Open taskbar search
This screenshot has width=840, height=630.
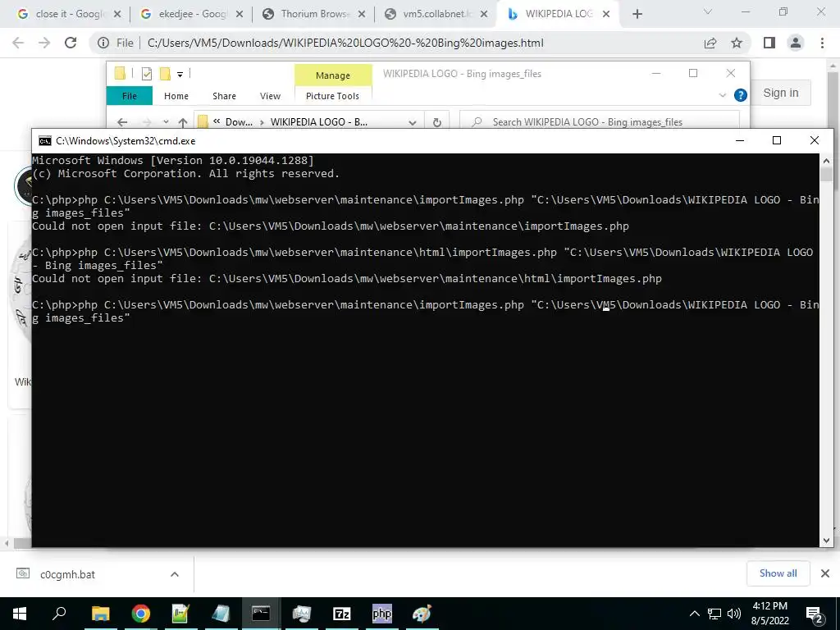pyautogui.click(x=59, y=614)
